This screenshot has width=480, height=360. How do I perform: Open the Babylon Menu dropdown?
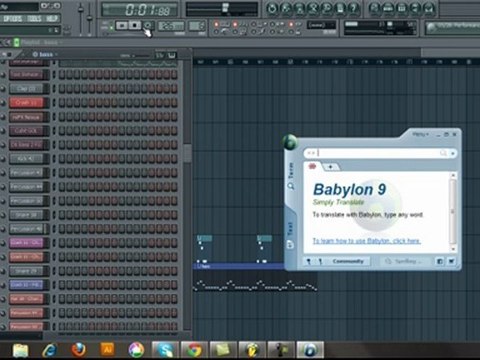[420, 134]
